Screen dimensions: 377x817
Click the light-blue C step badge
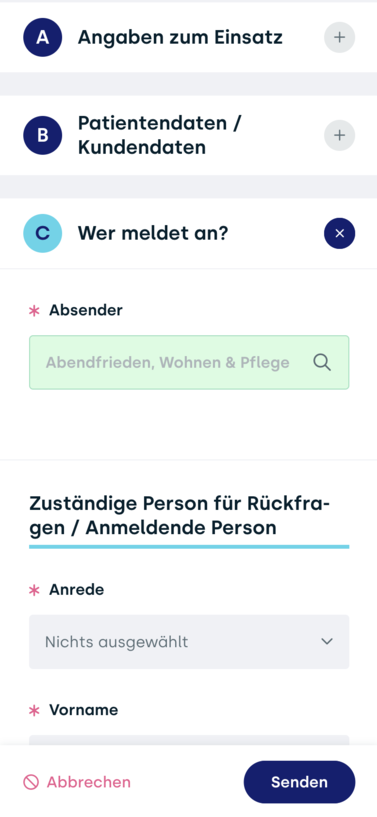[x=43, y=233]
